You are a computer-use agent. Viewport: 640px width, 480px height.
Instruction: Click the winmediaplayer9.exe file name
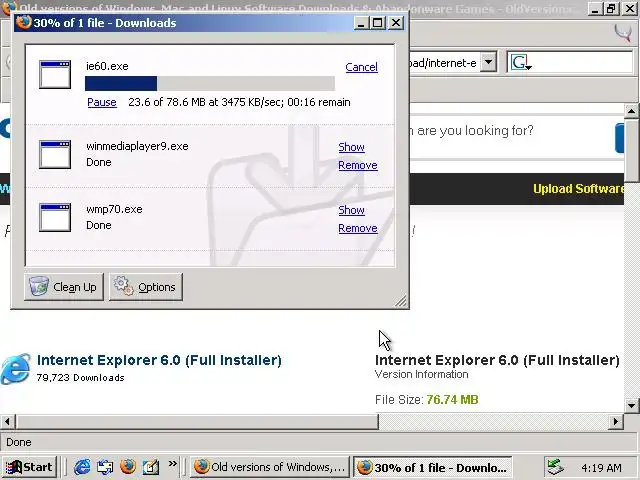137,146
